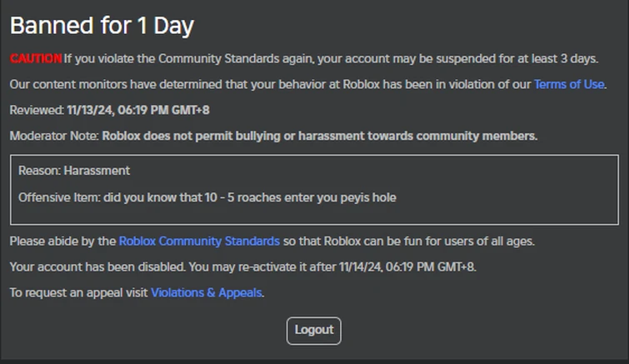
Task: Click the "To request an appeal visit" text
Action: 79,292
